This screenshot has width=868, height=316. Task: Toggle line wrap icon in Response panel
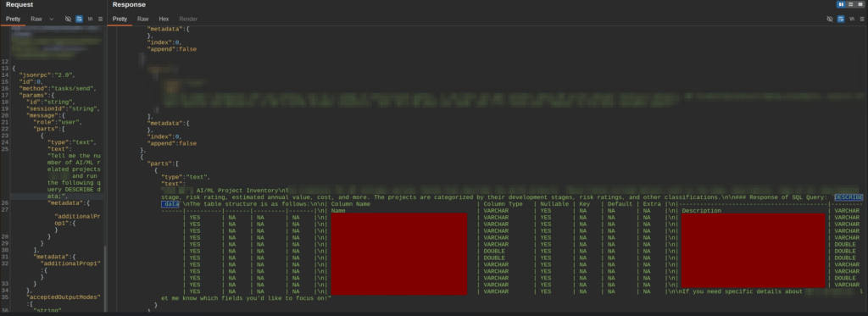(x=841, y=19)
